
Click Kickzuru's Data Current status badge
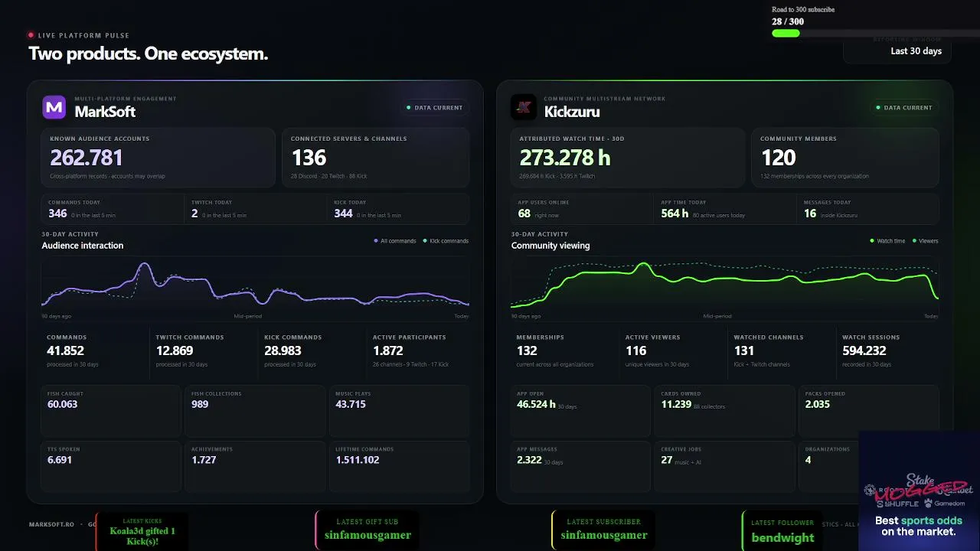(x=903, y=108)
